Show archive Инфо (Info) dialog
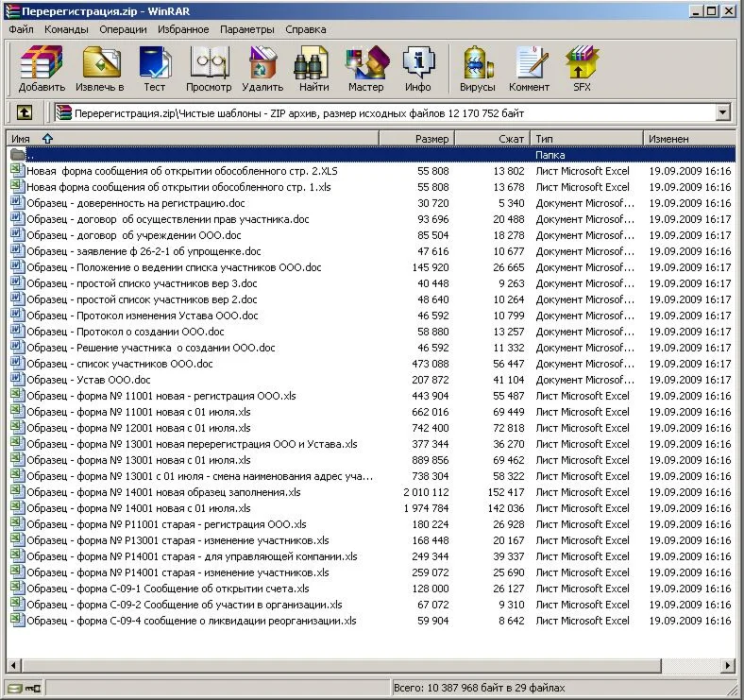This screenshot has height=700, width=744. click(417, 69)
